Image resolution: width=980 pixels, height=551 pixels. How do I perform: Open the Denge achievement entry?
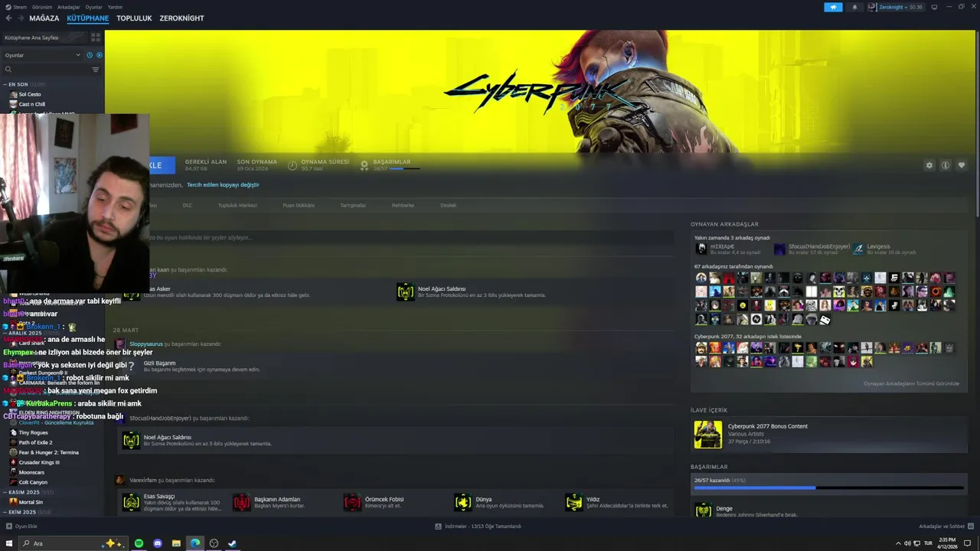point(828,510)
